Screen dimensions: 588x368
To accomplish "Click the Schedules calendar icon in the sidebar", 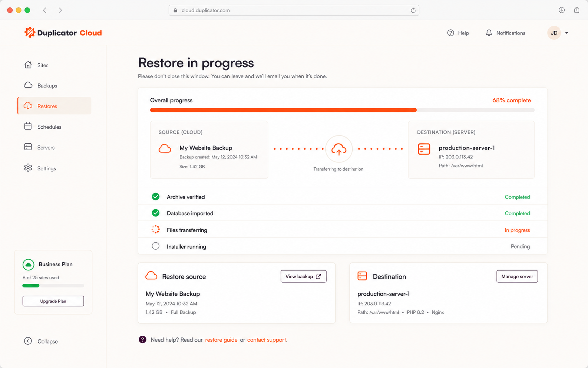I will point(28,126).
